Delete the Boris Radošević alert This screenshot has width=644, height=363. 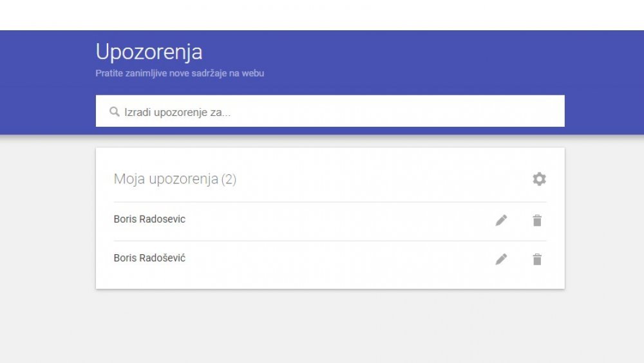point(537,259)
